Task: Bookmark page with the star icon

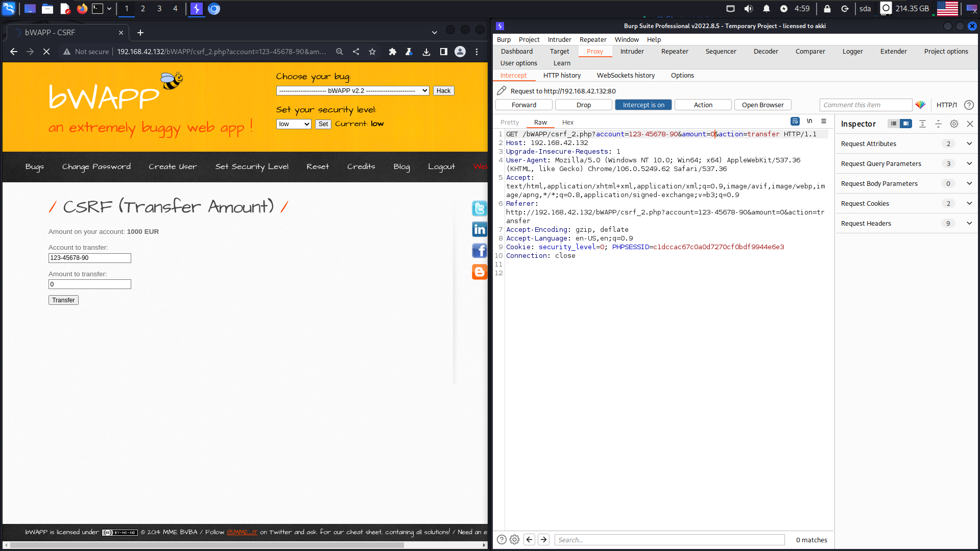Action: [x=372, y=52]
